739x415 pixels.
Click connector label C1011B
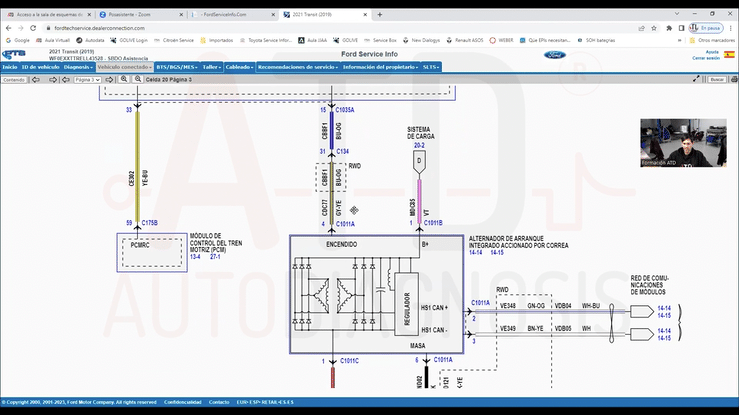coord(433,223)
